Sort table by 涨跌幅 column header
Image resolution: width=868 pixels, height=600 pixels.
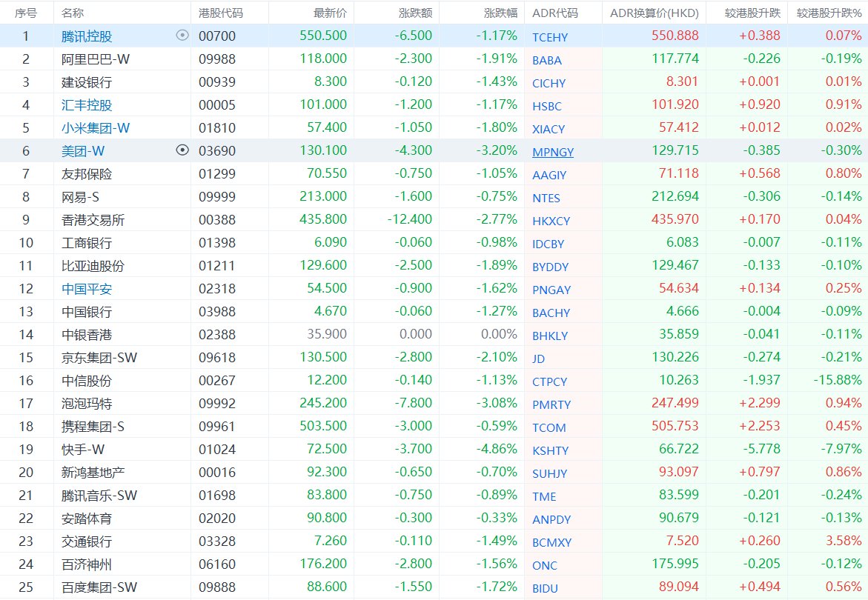(500, 13)
